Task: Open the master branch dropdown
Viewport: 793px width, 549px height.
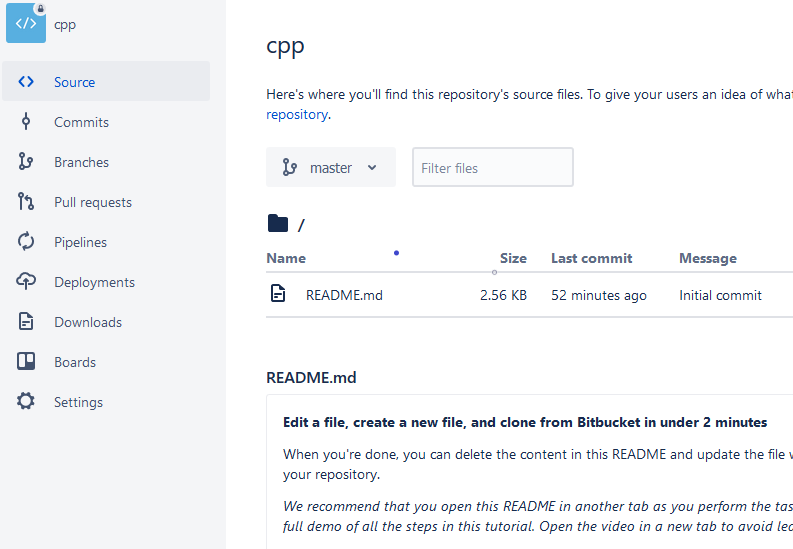Action: pos(331,167)
